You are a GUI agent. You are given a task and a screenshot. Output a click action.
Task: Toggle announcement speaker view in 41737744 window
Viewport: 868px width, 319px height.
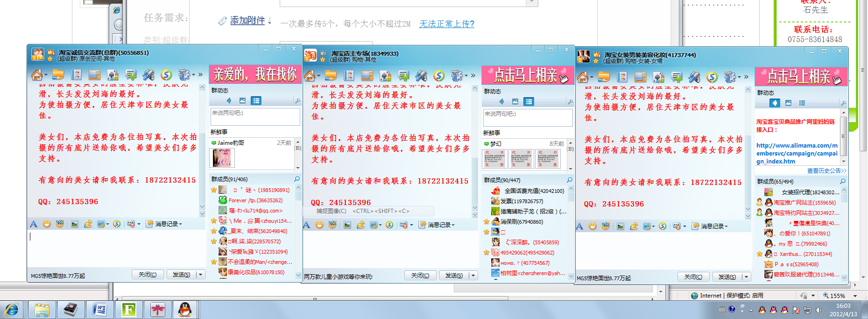coord(775,103)
